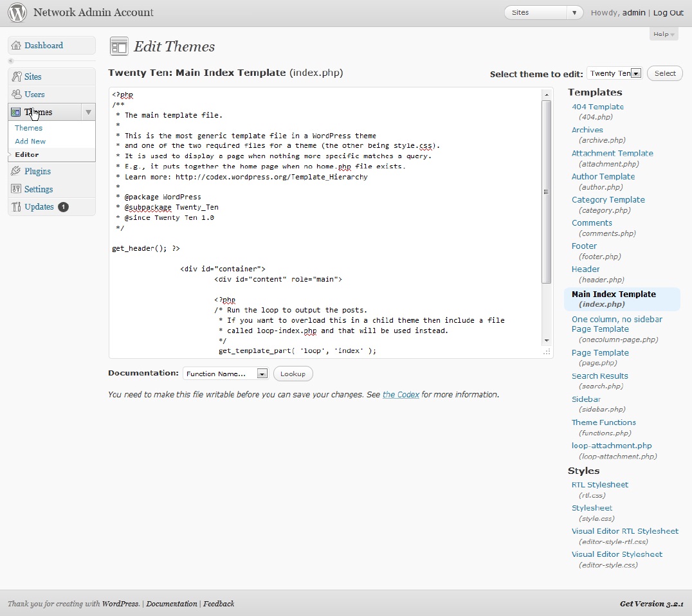Expand the Help tab
The width and height of the screenshot is (692, 616).
tap(663, 34)
